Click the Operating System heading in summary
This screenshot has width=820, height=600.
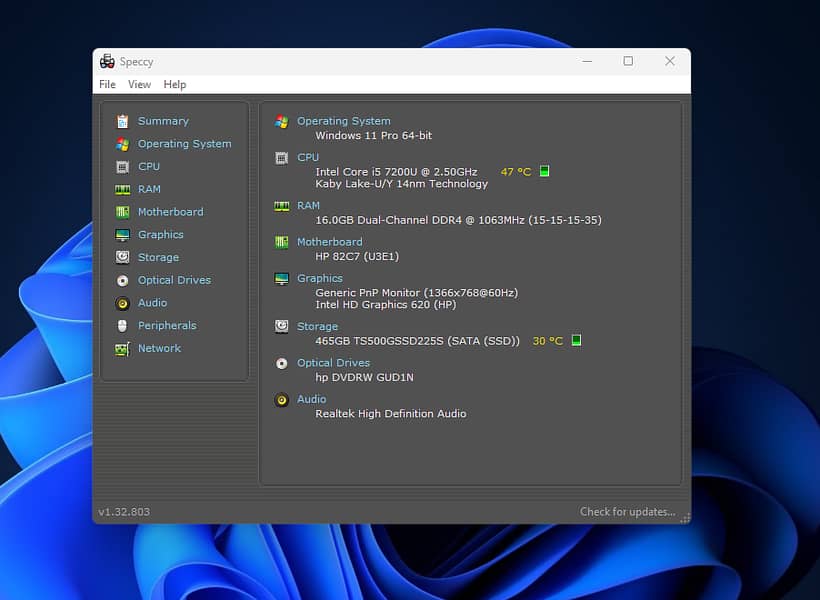click(x=343, y=121)
